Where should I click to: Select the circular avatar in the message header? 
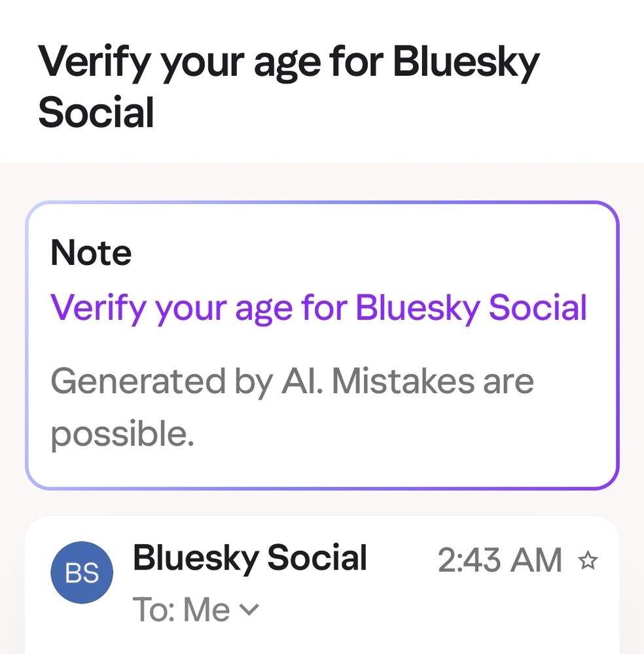(x=82, y=572)
